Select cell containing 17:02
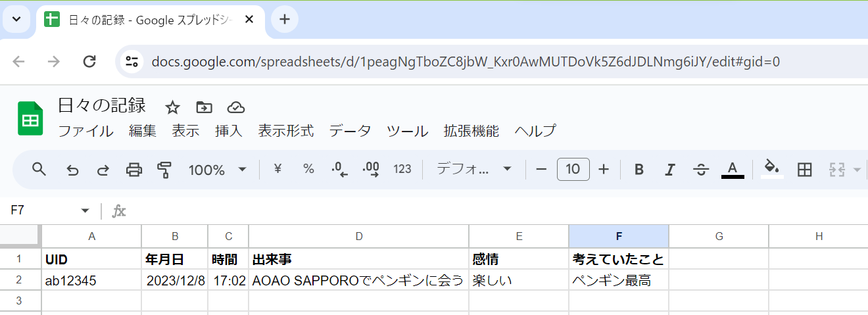Image resolution: width=868 pixels, height=315 pixels. pyautogui.click(x=229, y=280)
